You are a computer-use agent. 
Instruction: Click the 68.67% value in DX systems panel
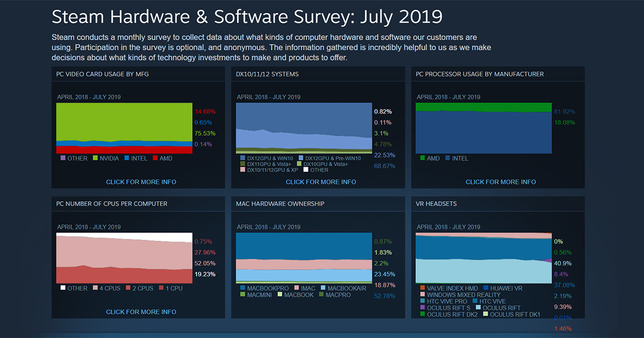point(385,166)
